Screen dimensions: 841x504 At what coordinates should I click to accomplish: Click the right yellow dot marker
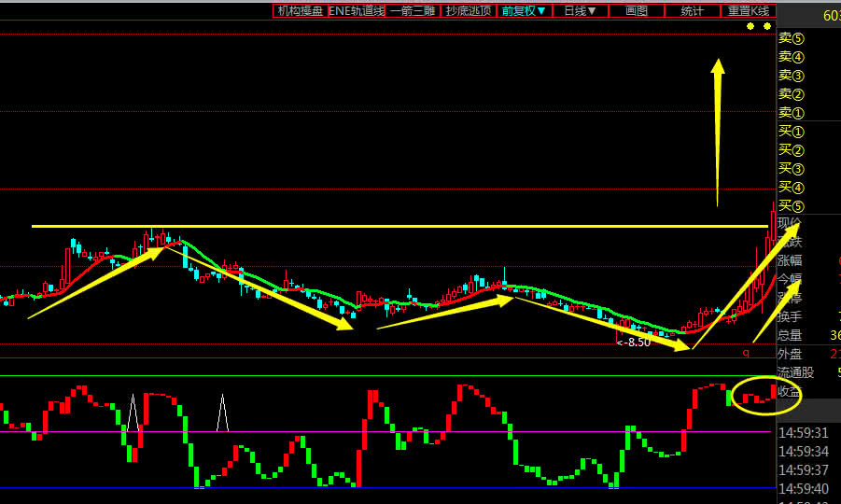767,26
